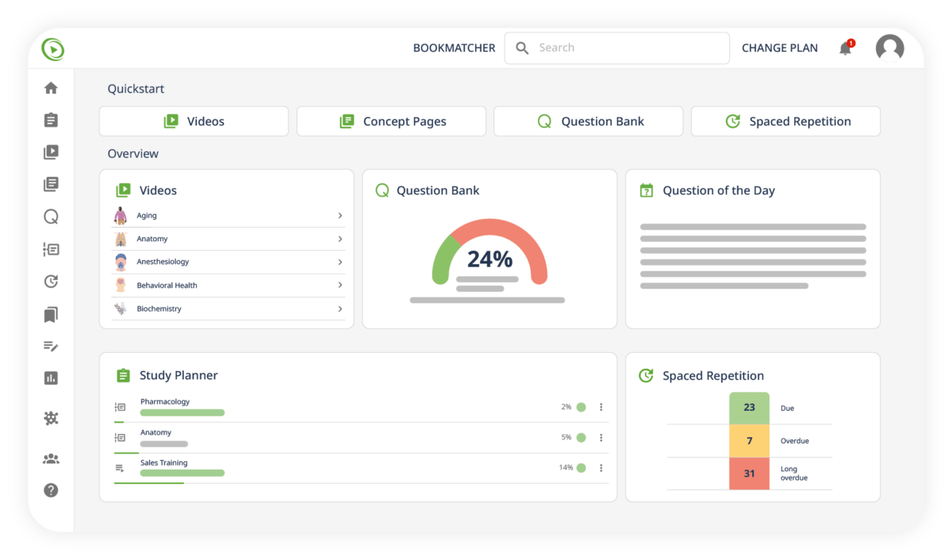Open options menu for Pharmacology planner item
Screen dimensions: 952x560
601,407
